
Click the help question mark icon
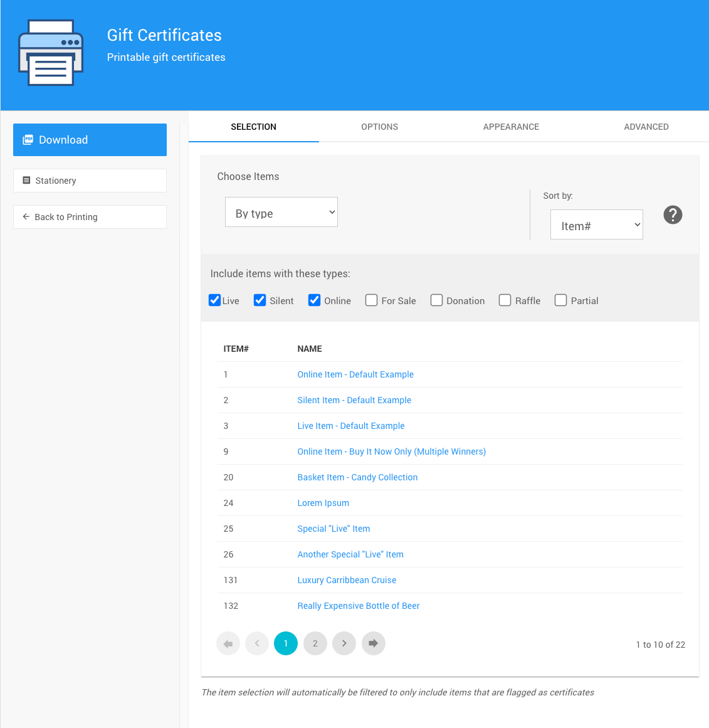(x=673, y=215)
